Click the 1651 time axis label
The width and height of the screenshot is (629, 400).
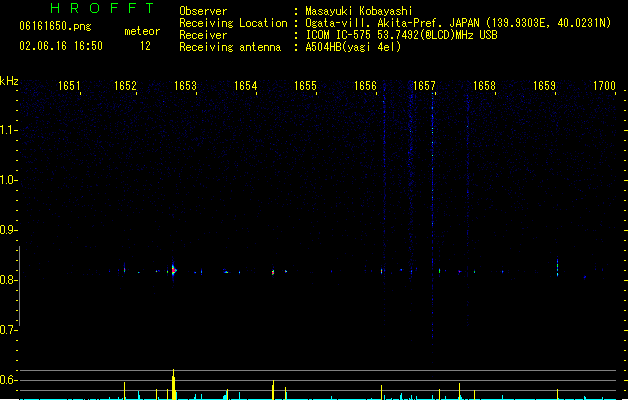click(x=69, y=86)
